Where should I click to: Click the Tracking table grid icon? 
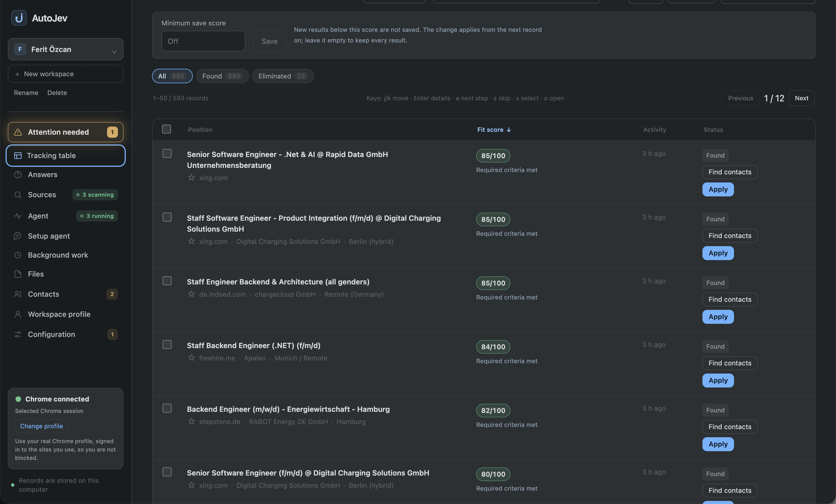(x=18, y=155)
